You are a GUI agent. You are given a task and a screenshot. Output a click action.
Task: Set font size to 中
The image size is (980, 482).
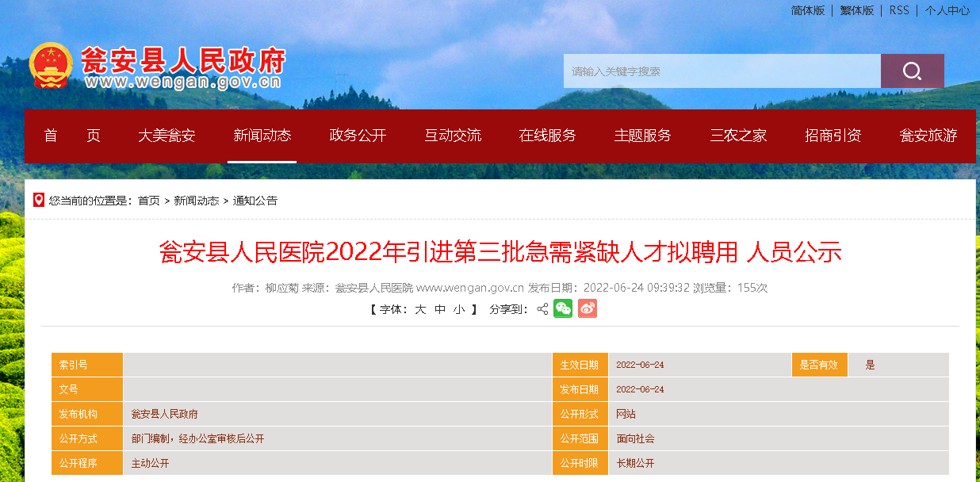click(x=440, y=309)
